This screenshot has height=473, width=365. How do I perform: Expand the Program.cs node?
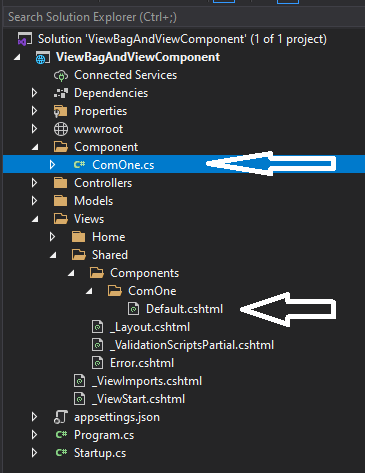pyautogui.click(x=34, y=435)
